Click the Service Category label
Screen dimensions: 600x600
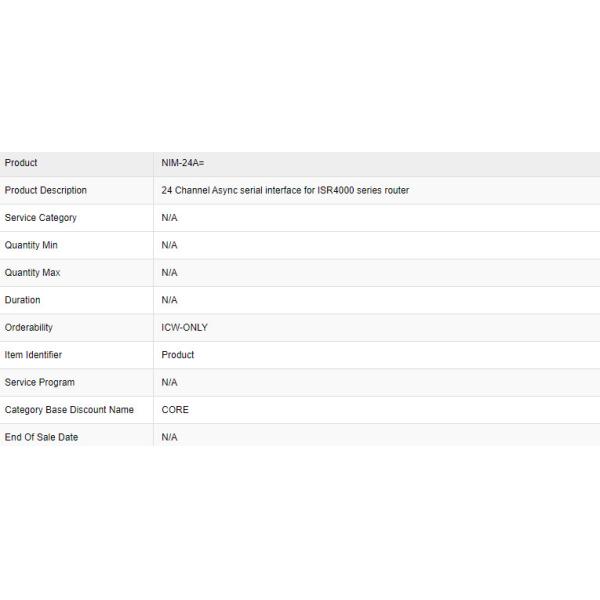point(41,218)
